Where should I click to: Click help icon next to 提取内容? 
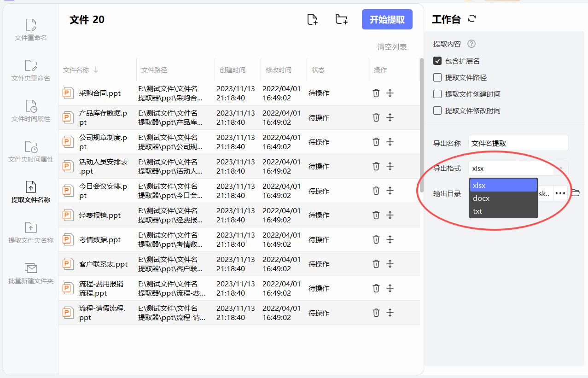(x=471, y=44)
